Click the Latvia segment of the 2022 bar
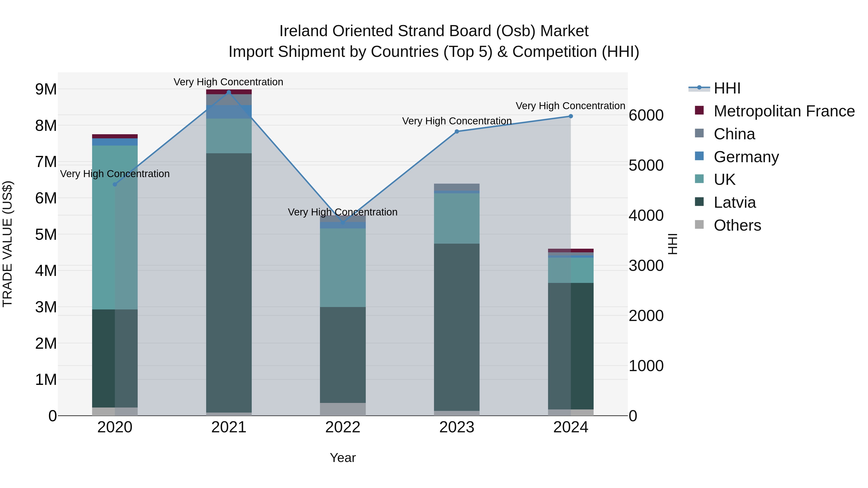Viewport: 868px width, 488px height. (x=343, y=355)
